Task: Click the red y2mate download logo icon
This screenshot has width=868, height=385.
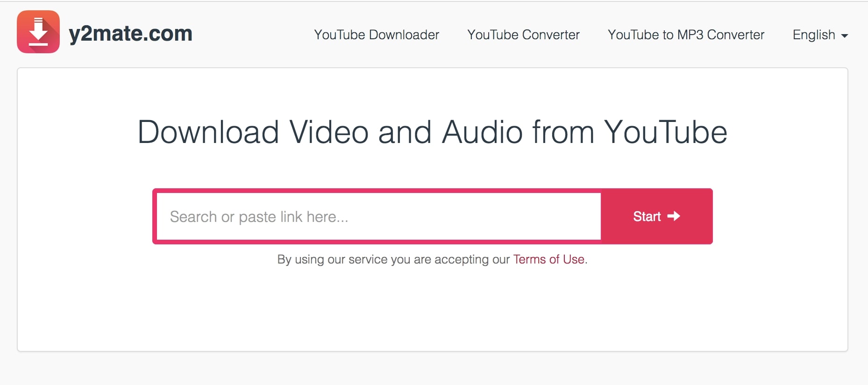Action: tap(38, 32)
